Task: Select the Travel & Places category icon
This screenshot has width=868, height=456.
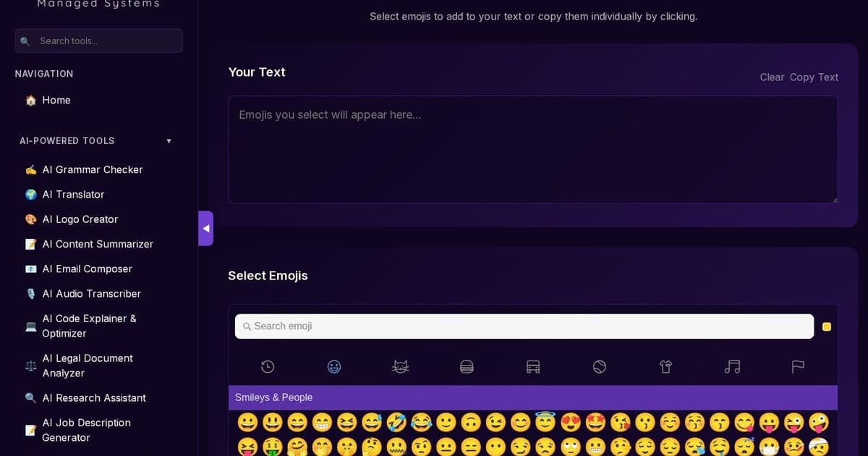Action: point(533,366)
